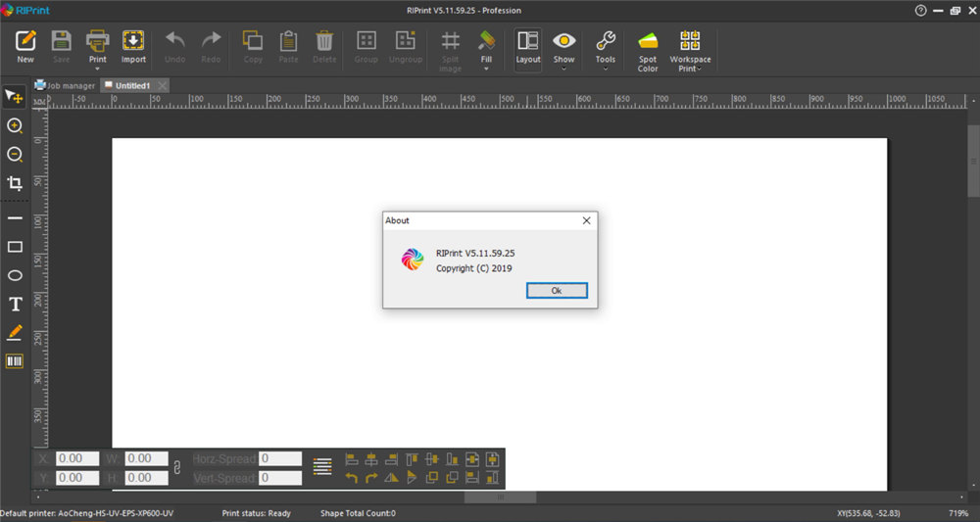The width and height of the screenshot is (980, 522).
Task: Rotate left using bottom panel arrow
Action: (352, 478)
